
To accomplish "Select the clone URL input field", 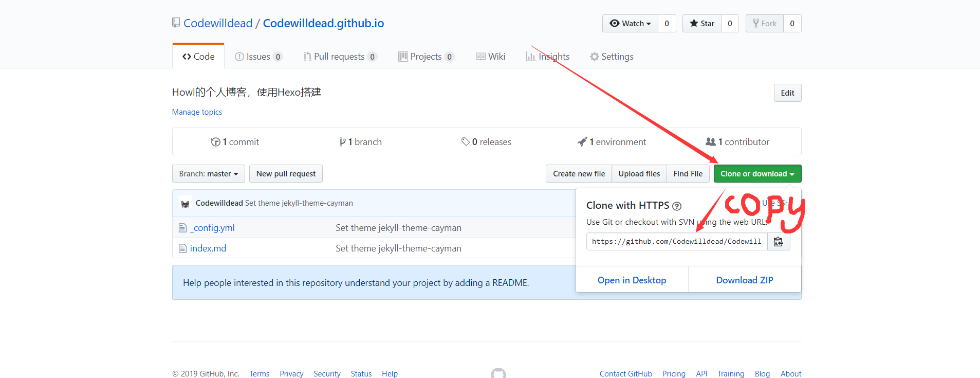I will click(x=677, y=242).
